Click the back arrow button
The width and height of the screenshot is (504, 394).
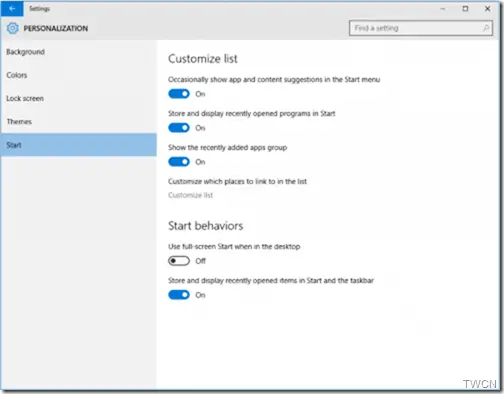click(12, 9)
